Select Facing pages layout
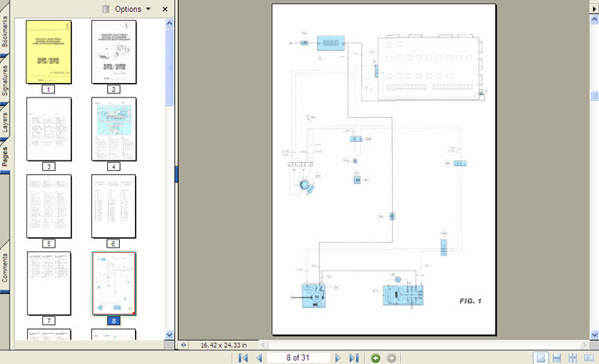Viewport: 599px width, 364px height. 589,358
